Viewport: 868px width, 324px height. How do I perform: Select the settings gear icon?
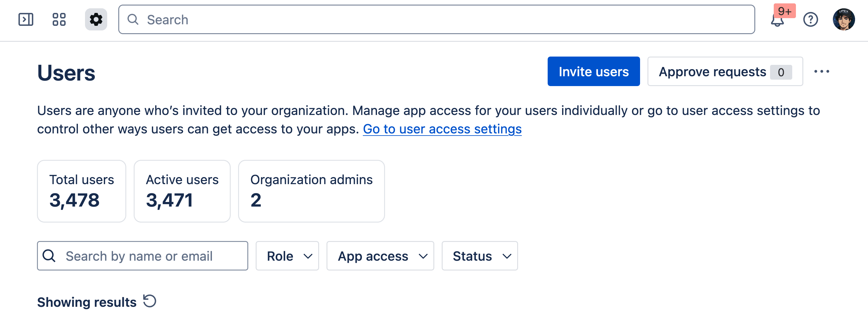pyautogui.click(x=95, y=19)
